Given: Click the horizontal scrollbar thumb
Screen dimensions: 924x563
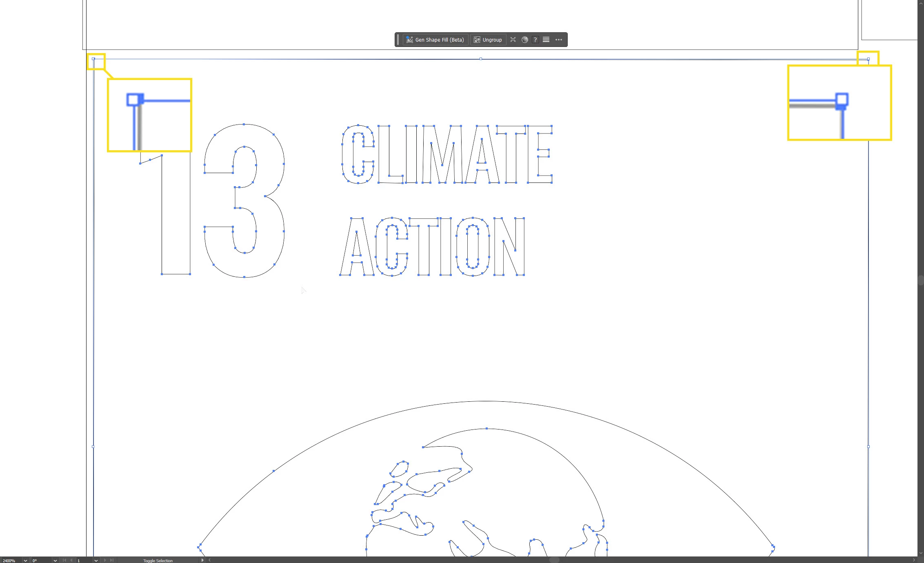Looking at the screenshot, I should [x=554, y=560].
